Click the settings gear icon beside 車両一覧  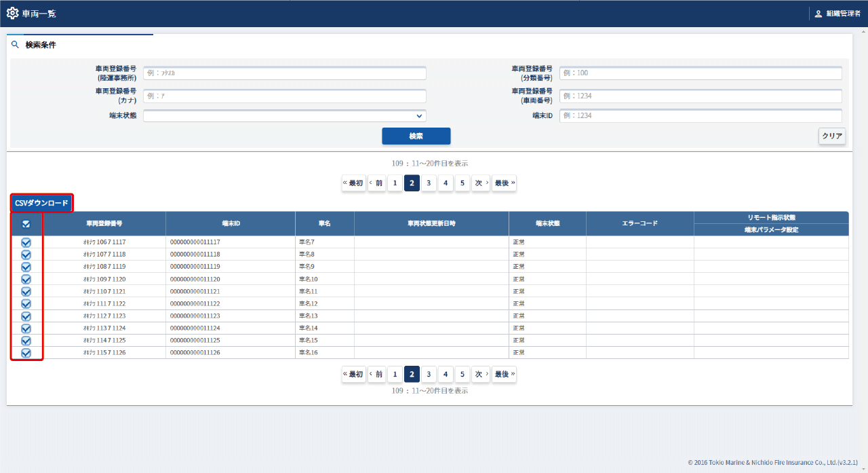click(12, 13)
